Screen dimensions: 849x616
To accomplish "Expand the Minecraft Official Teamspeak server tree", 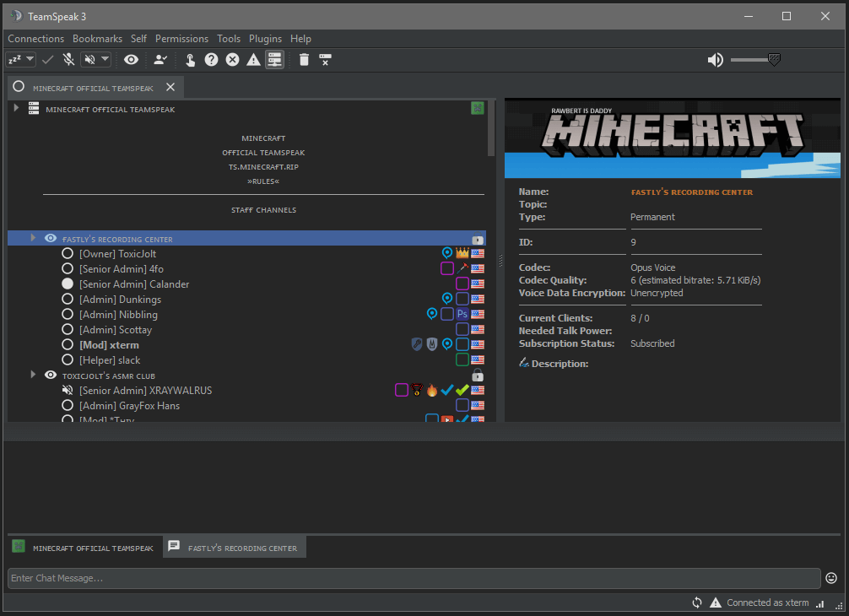I will point(15,108).
